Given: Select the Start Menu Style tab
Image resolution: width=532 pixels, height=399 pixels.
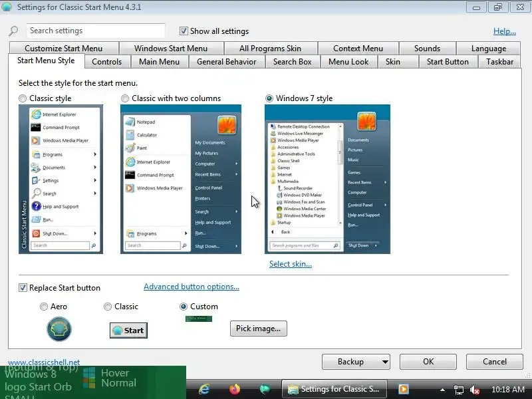Looking at the screenshot, I should [46, 61].
